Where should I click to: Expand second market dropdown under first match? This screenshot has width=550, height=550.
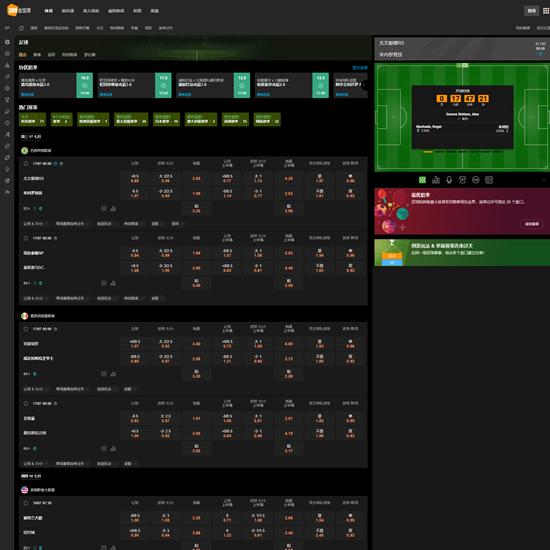[x=72, y=223]
